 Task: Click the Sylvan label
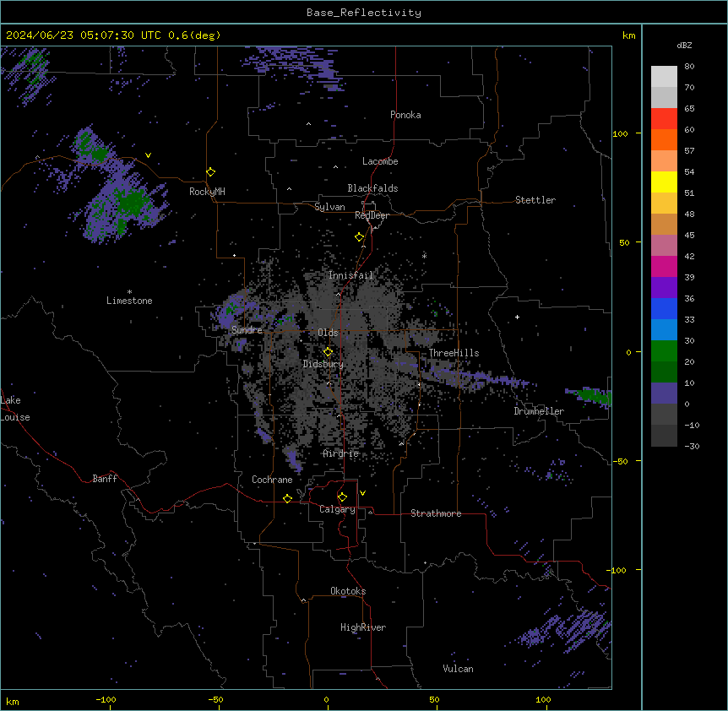pyautogui.click(x=329, y=207)
